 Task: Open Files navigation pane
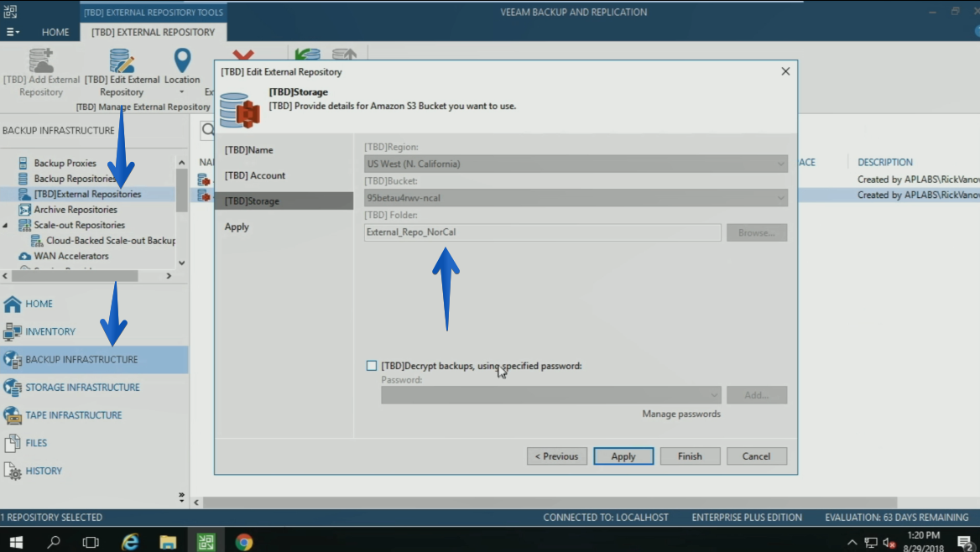click(94, 443)
